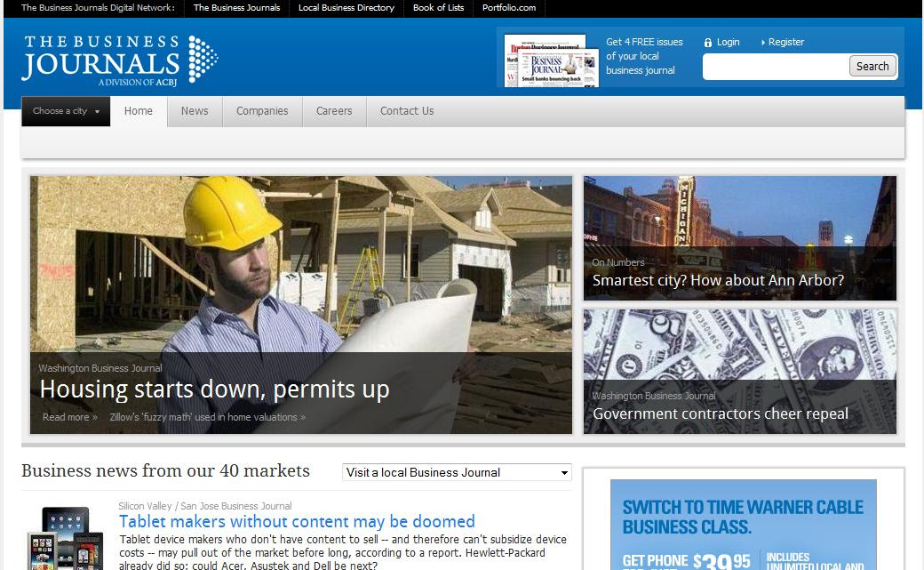Click The Business Journals Digital Network label

(x=98, y=8)
